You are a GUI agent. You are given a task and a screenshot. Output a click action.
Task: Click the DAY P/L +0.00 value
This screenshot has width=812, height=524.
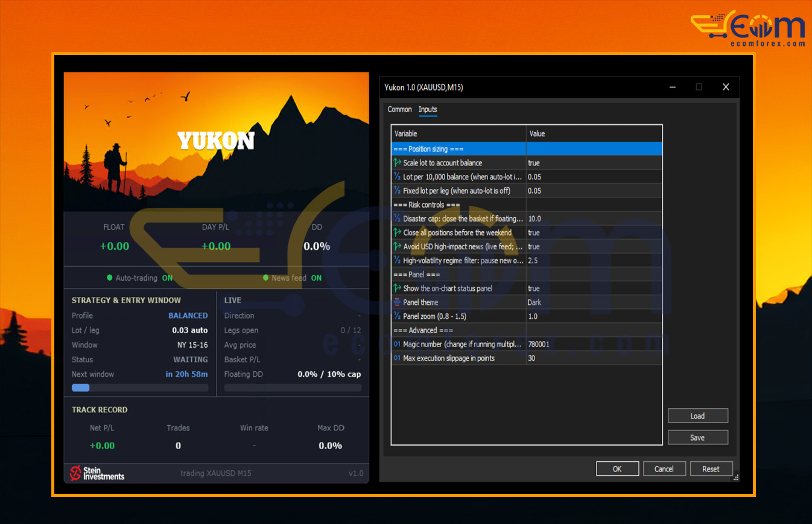point(216,246)
